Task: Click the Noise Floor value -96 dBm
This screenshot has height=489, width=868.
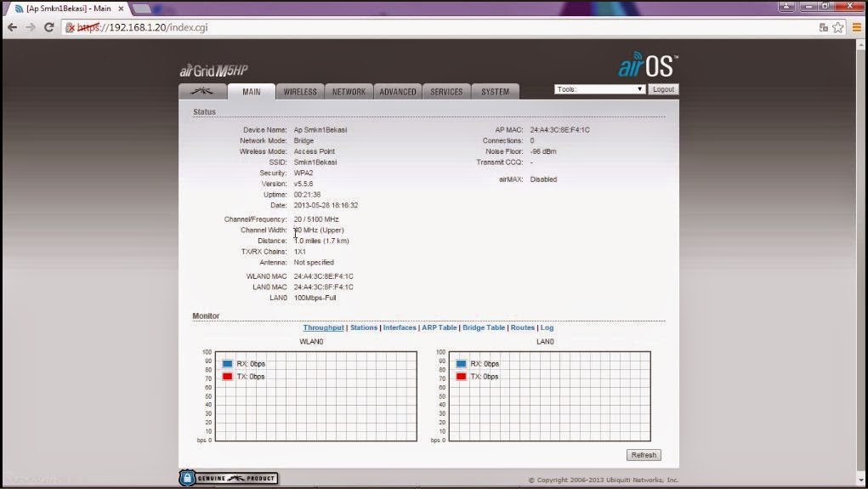Action: [x=543, y=151]
